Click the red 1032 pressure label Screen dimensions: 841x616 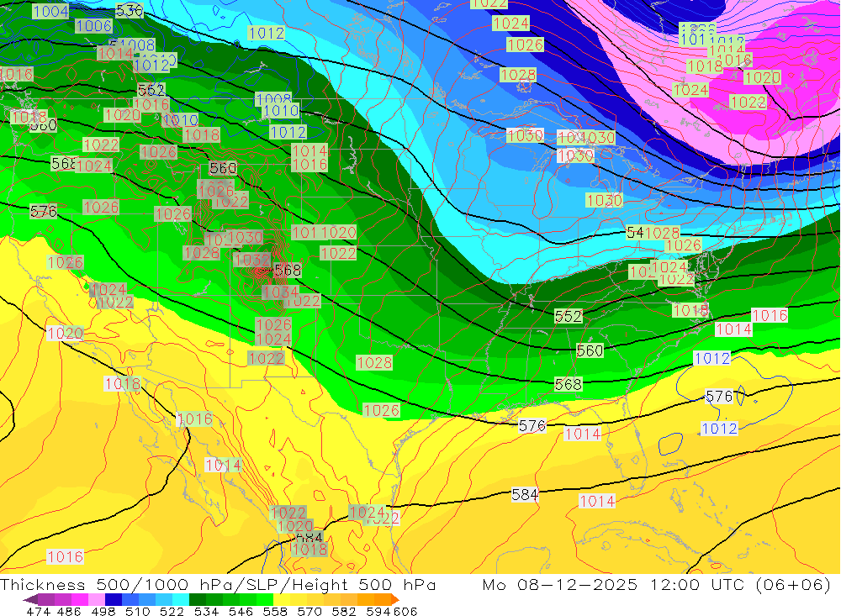point(251,260)
